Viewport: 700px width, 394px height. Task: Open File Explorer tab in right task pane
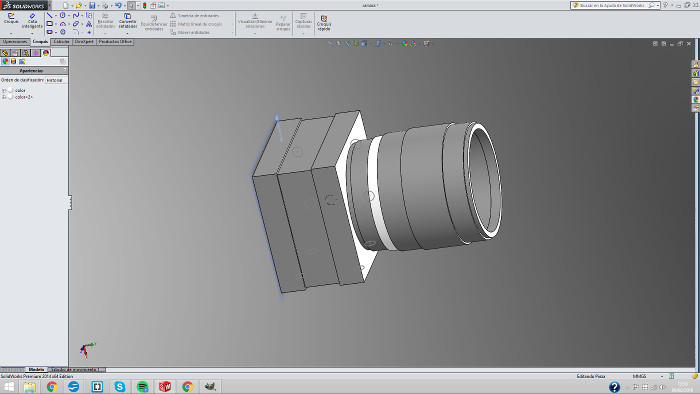696,82
